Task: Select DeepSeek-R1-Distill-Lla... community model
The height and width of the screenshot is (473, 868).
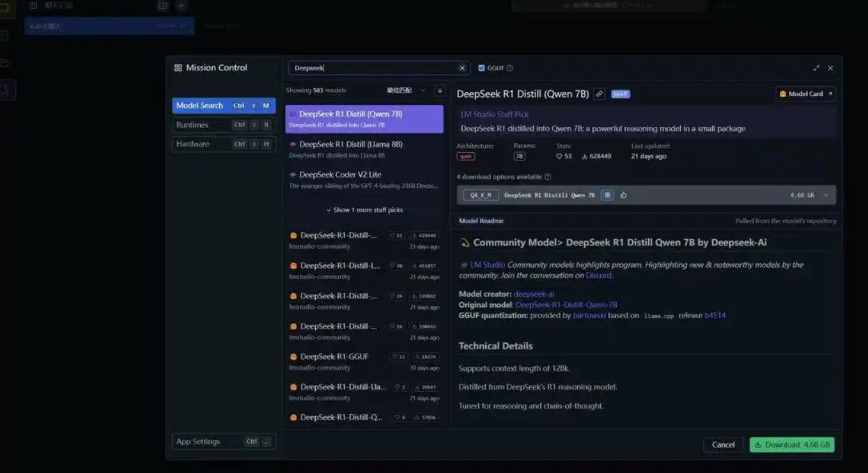Action: 364,392
